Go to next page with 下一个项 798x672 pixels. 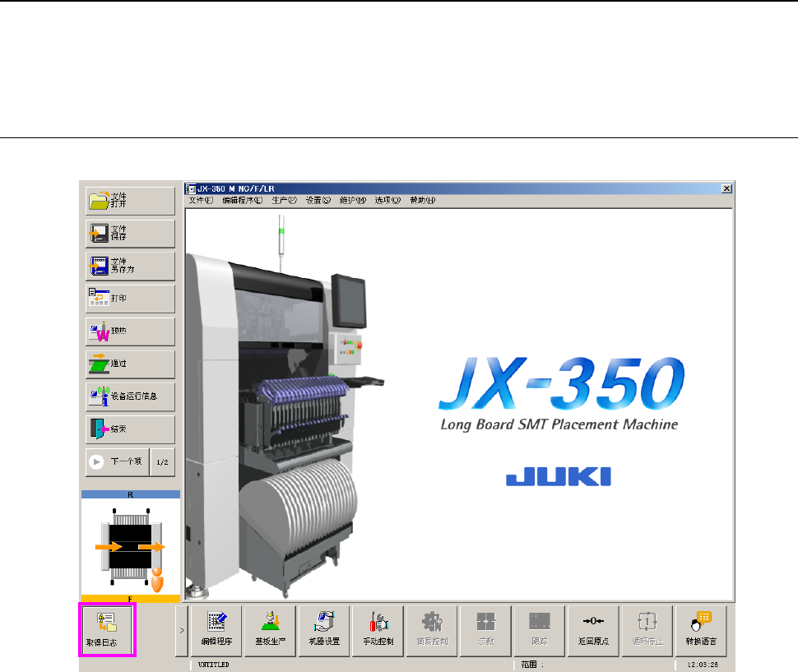pos(118,462)
